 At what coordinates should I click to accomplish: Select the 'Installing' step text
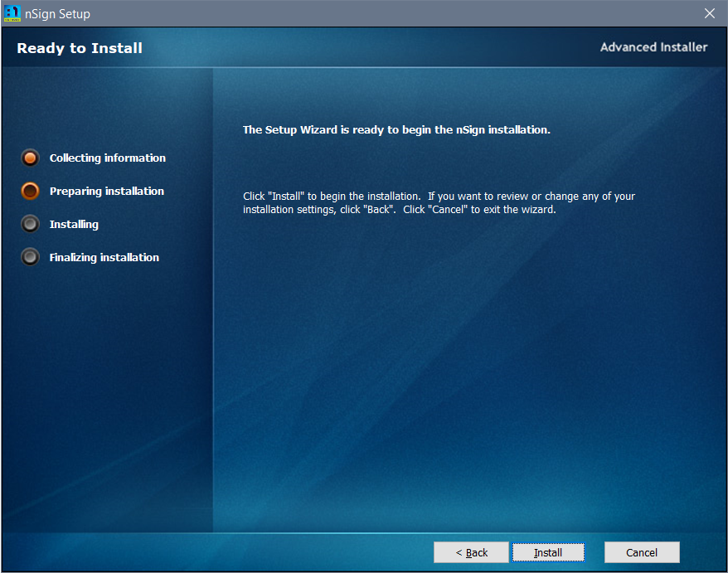[x=74, y=224]
